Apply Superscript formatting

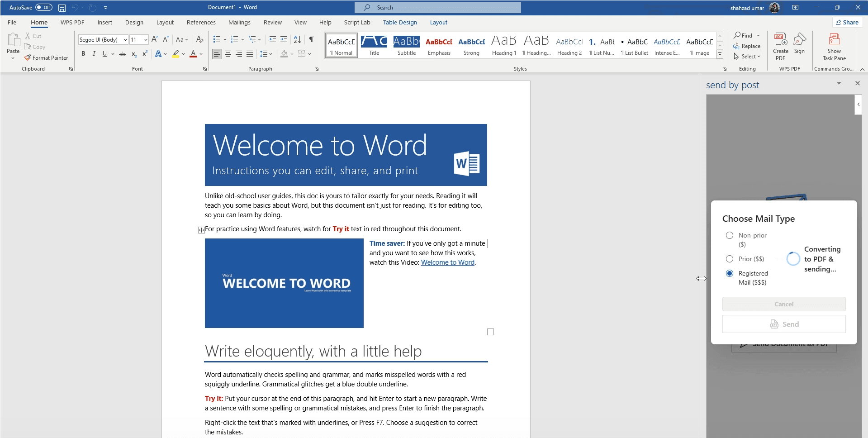coord(145,54)
